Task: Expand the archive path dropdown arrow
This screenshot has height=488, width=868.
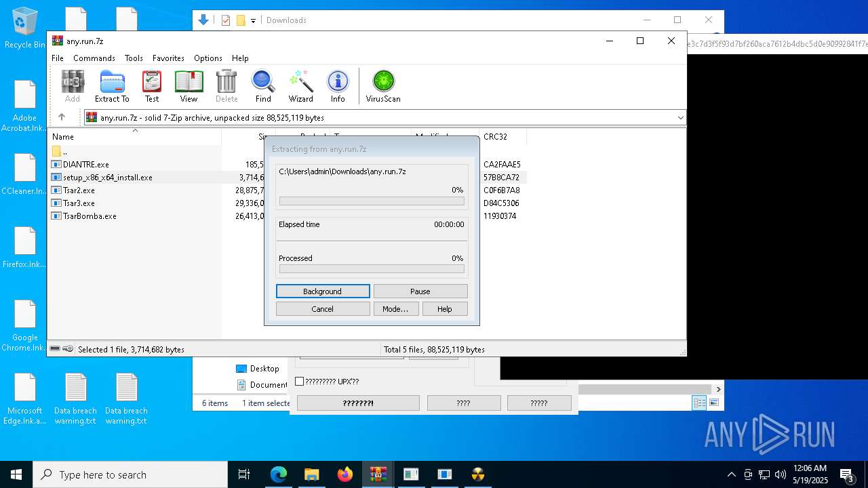Action: pos(680,117)
